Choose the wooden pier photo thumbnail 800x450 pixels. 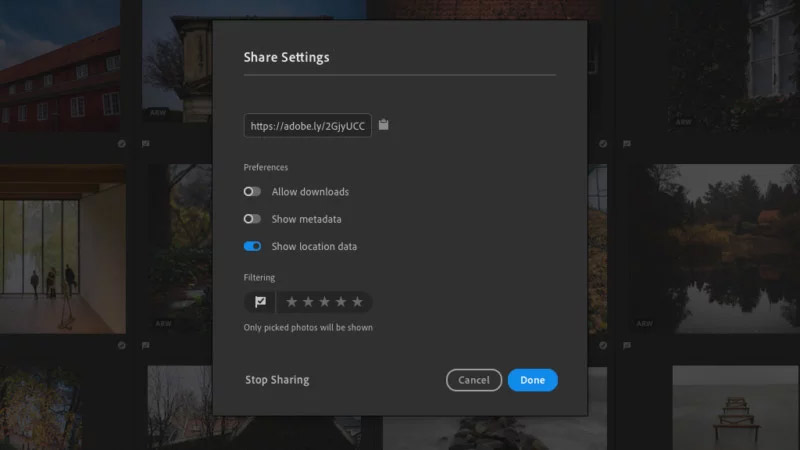pos(733,405)
